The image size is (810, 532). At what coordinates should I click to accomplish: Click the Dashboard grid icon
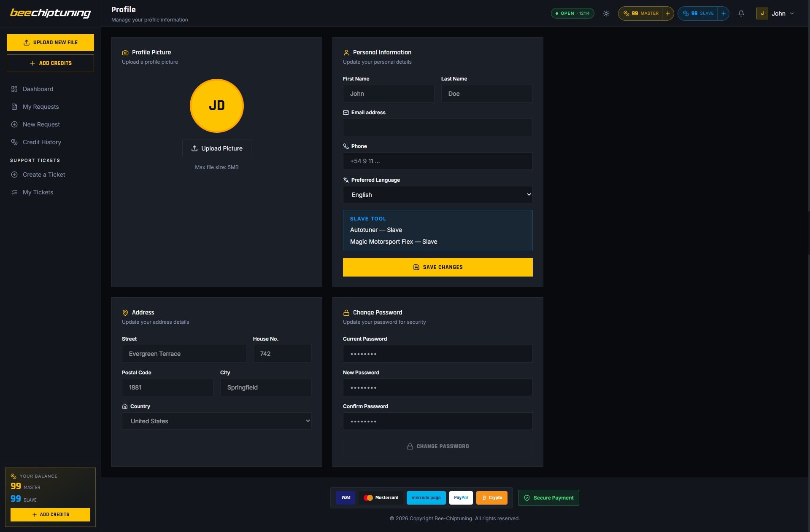(14, 89)
